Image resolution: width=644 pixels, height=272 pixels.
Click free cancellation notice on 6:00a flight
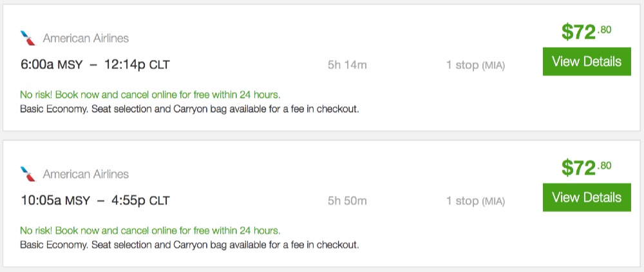[150, 94]
